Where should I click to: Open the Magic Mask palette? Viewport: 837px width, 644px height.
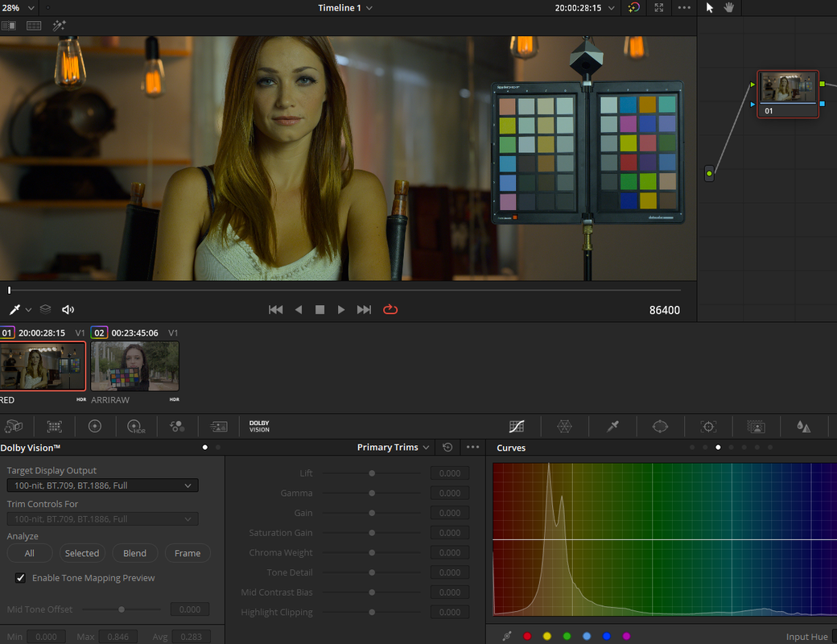tap(756, 426)
